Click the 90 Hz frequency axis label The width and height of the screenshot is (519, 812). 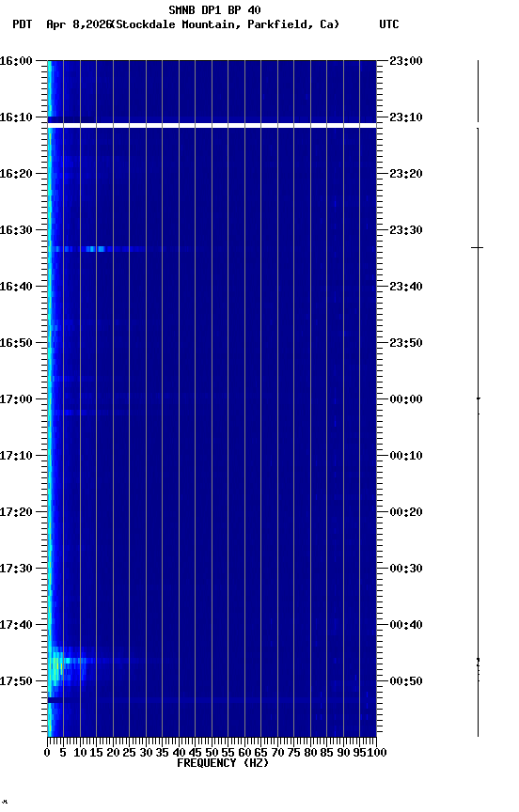click(x=343, y=753)
